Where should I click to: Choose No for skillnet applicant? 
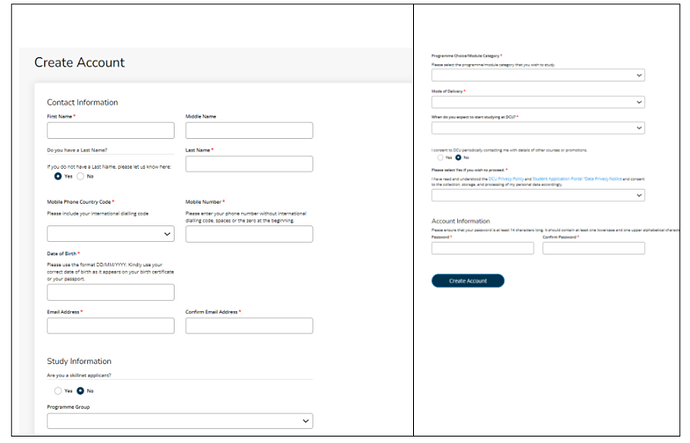[x=81, y=390]
